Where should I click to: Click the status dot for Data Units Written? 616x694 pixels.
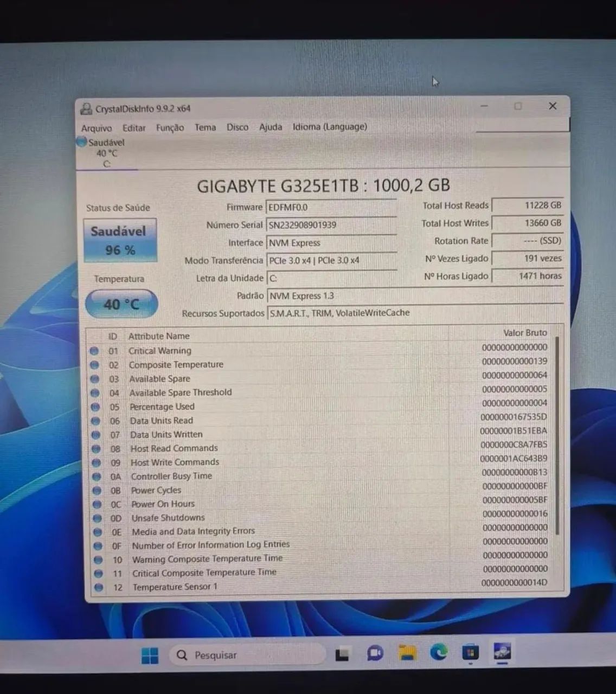96,435
